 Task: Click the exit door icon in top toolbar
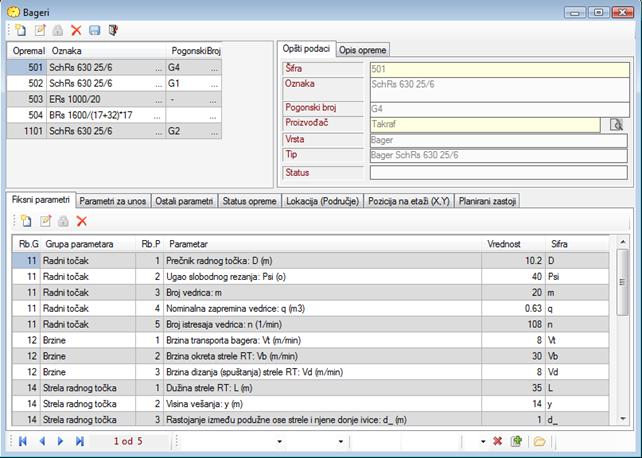tap(113, 30)
